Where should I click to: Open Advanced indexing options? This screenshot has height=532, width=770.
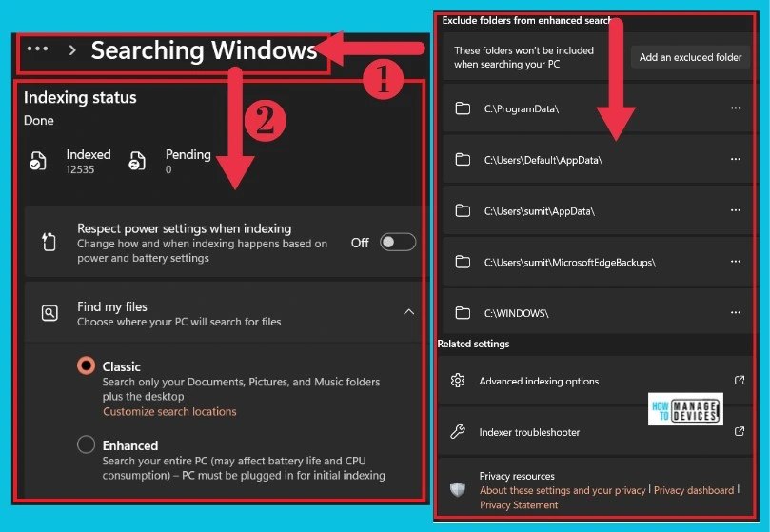point(595,381)
